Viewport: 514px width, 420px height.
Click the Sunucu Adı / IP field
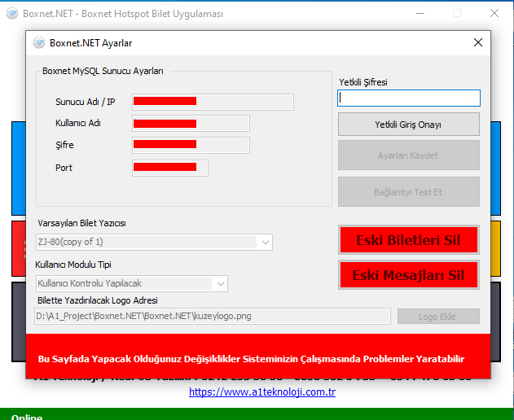[213, 102]
